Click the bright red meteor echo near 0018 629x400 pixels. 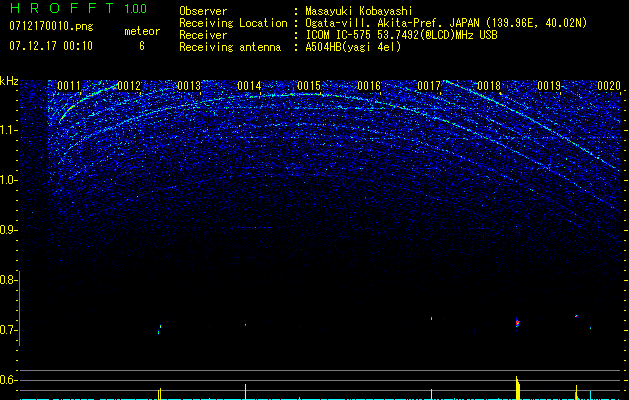point(517,323)
